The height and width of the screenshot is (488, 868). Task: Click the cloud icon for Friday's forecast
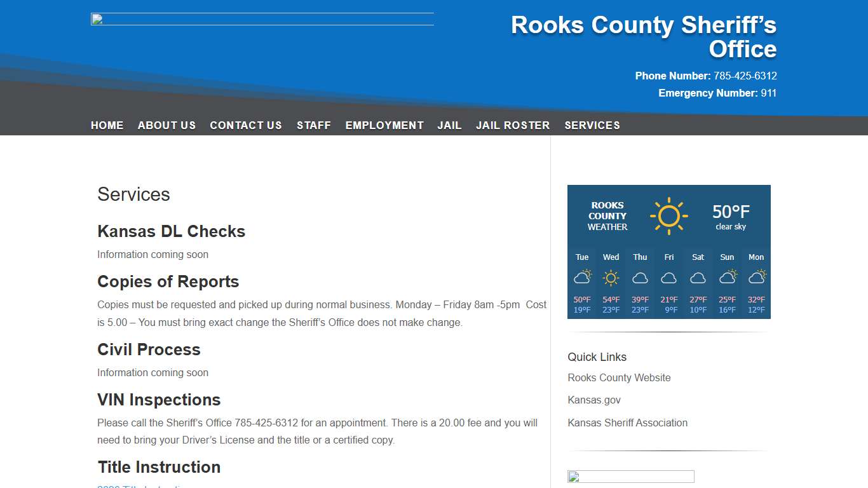668,278
